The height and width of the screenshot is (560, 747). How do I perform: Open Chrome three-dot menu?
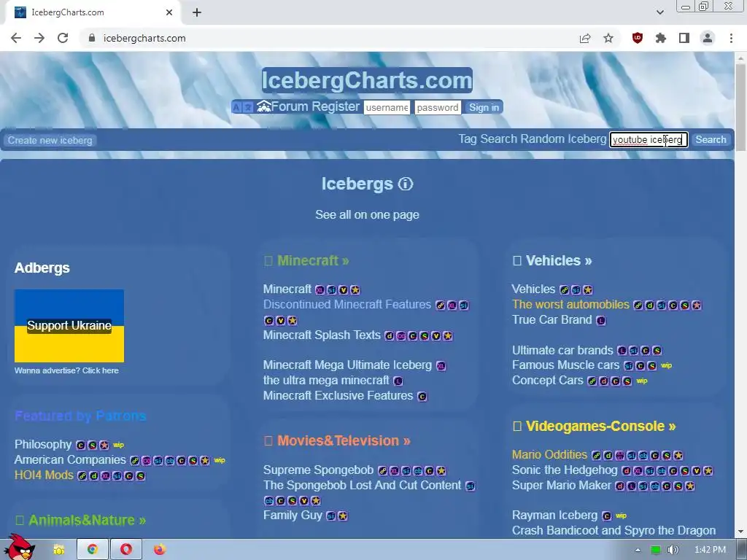coord(731,38)
